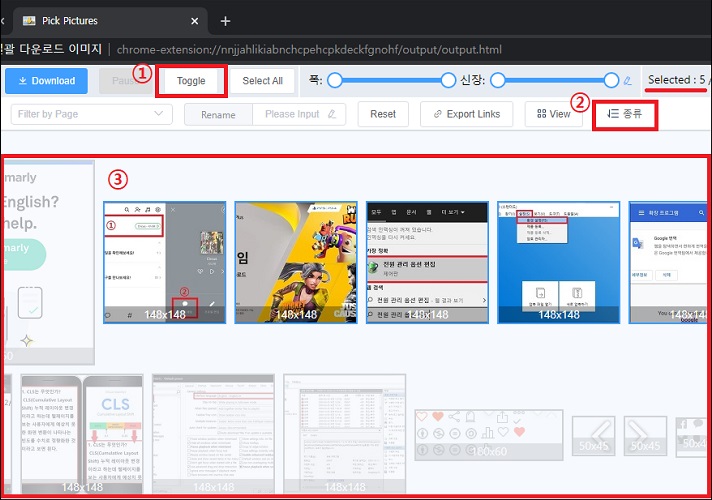Switch to the Pick Pictures tab
Image resolution: width=712 pixels, height=500 pixels.
click(x=110, y=21)
